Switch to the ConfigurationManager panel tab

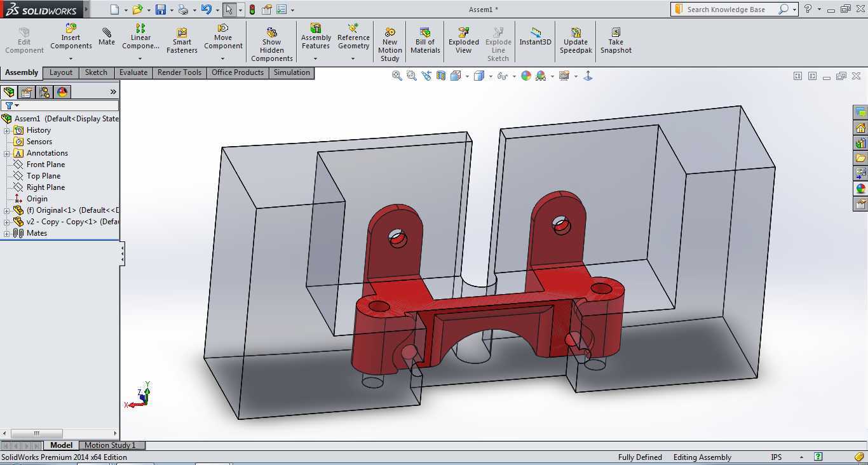(44, 92)
